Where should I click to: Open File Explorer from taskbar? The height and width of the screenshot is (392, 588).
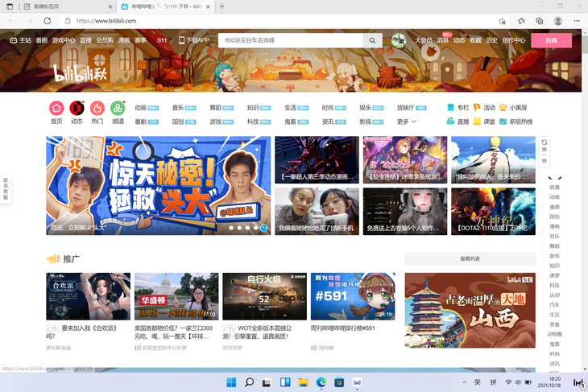[303, 382]
